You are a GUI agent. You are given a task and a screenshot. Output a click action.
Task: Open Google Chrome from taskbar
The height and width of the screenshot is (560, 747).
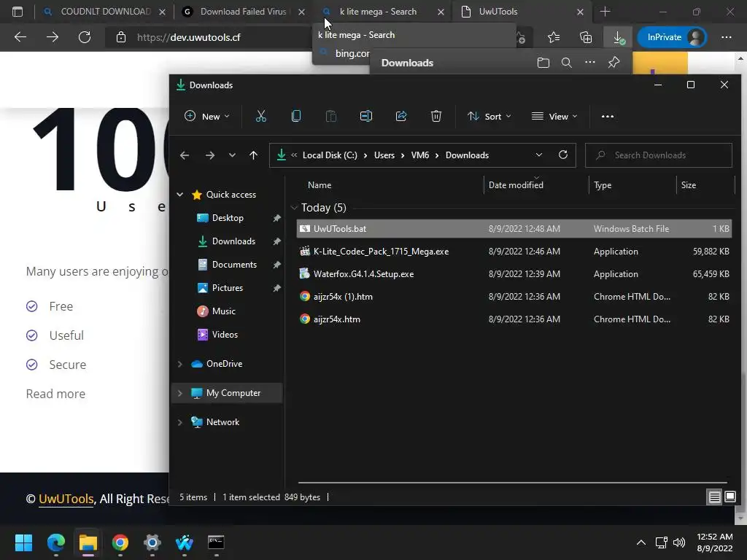tap(120, 542)
